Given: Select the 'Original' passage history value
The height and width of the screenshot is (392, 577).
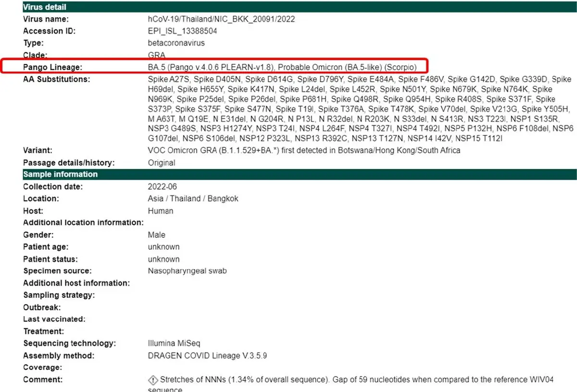Looking at the screenshot, I should tap(162, 162).
